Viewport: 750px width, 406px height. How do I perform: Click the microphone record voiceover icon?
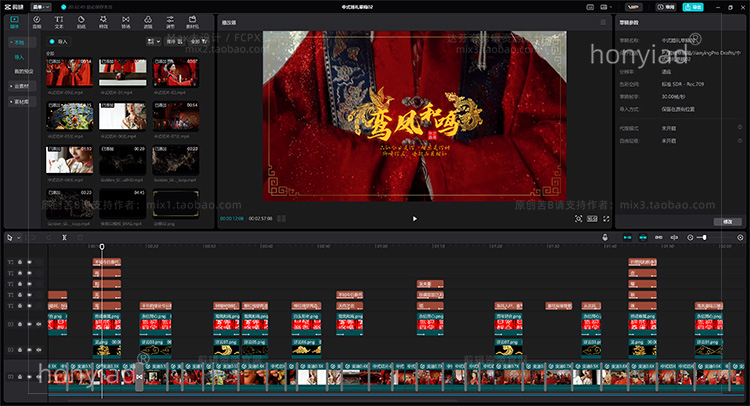605,237
